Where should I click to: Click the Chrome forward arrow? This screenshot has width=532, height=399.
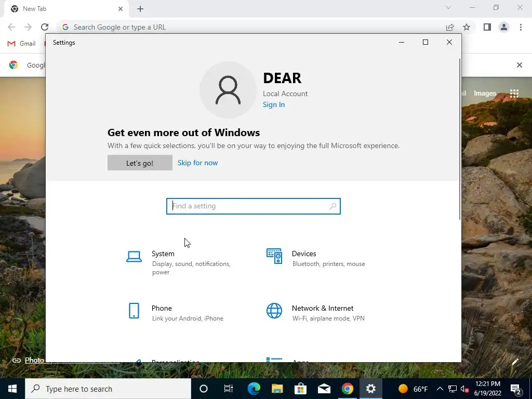point(28,27)
